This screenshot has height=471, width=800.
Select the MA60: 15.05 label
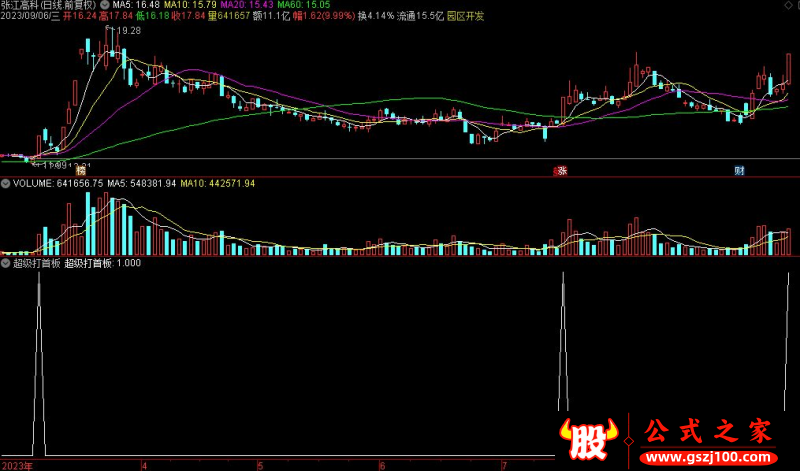(304, 5)
